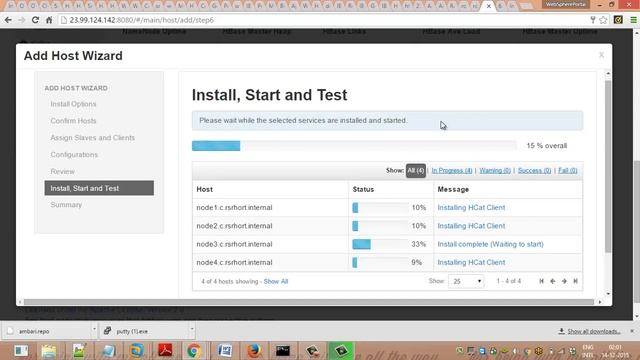Click the overall 15% progress bar

[x=354, y=146]
